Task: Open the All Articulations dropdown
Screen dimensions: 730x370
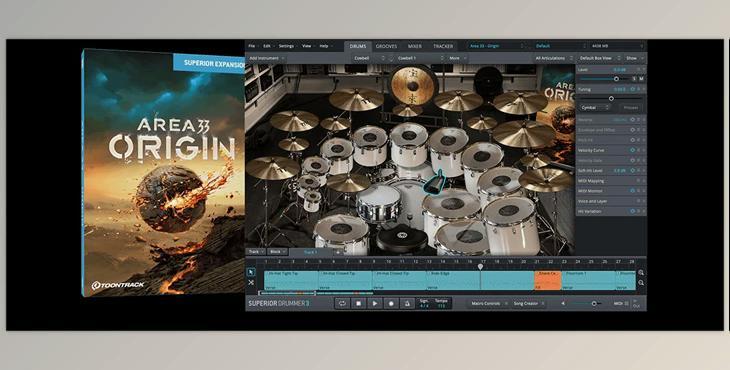Action: tap(553, 58)
